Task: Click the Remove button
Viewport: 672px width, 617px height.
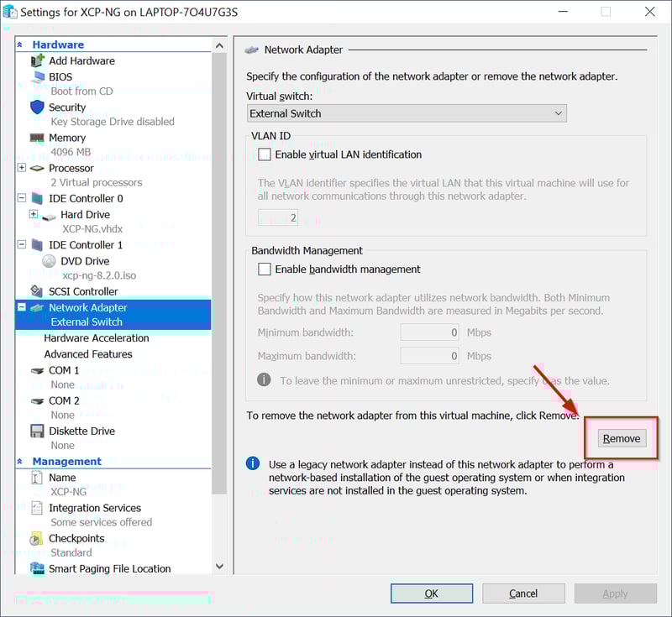Action: [x=622, y=438]
